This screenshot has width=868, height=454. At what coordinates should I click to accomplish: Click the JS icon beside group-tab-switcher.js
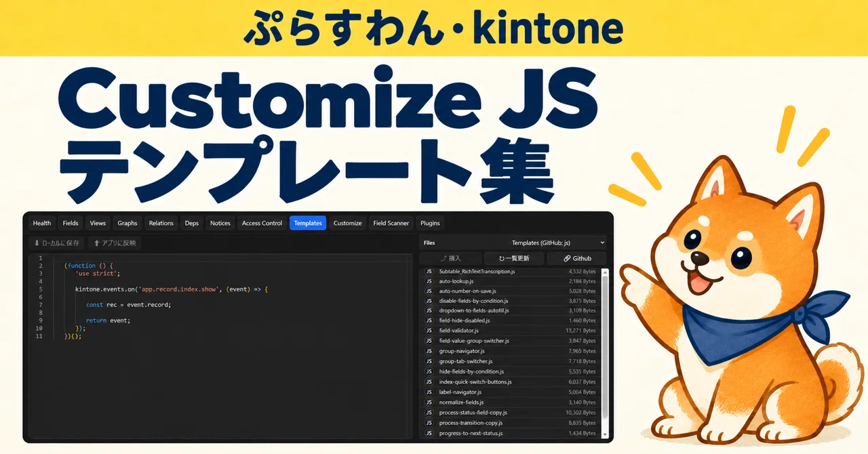(429, 361)
